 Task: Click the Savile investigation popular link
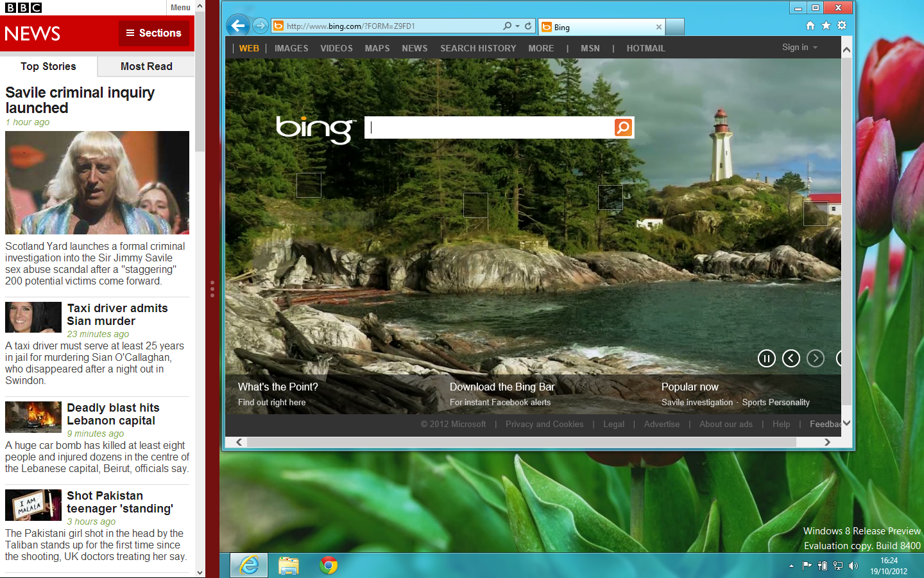[x=697, y=402]
